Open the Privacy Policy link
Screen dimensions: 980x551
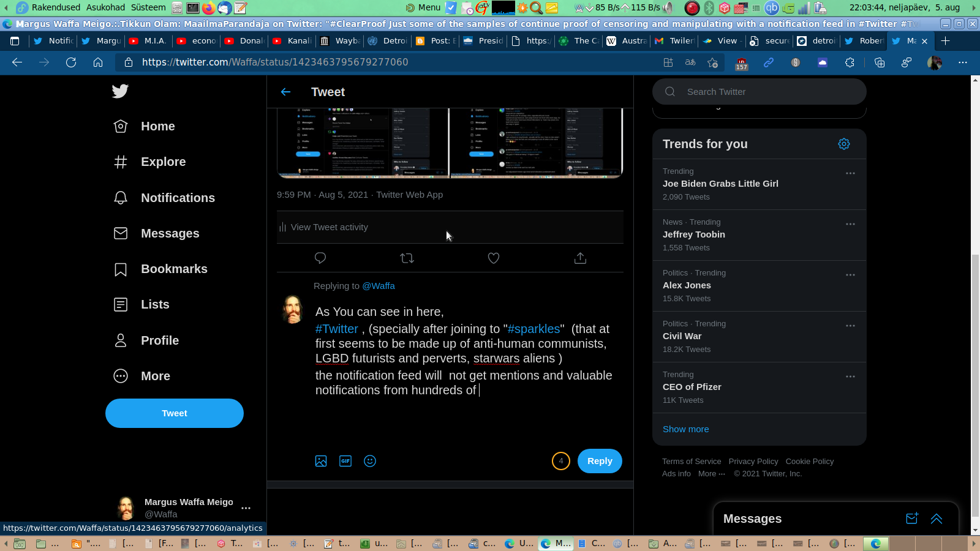(753, 462)
